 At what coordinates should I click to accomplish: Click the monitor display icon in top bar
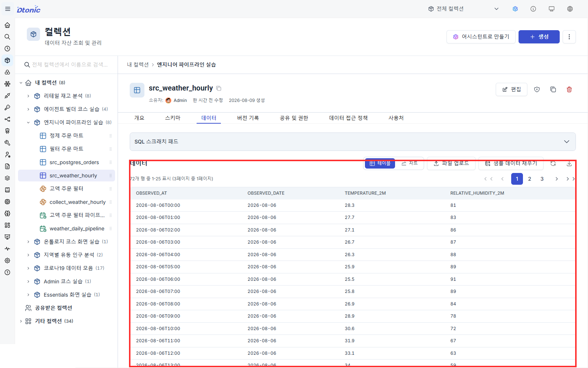point(552,9)
